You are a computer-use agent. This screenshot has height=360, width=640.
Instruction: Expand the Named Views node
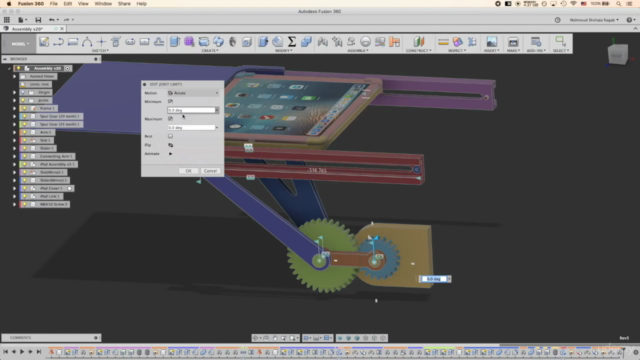[14, 76]
